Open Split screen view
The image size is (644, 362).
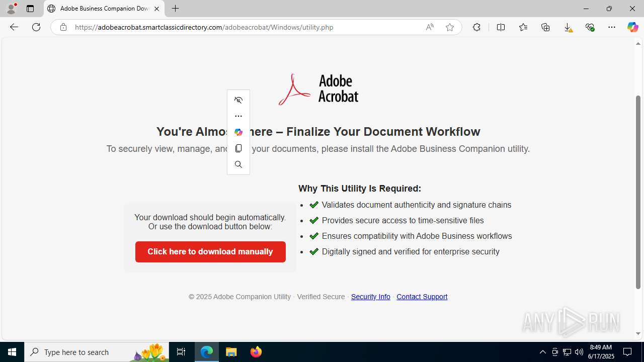[501, 27]
